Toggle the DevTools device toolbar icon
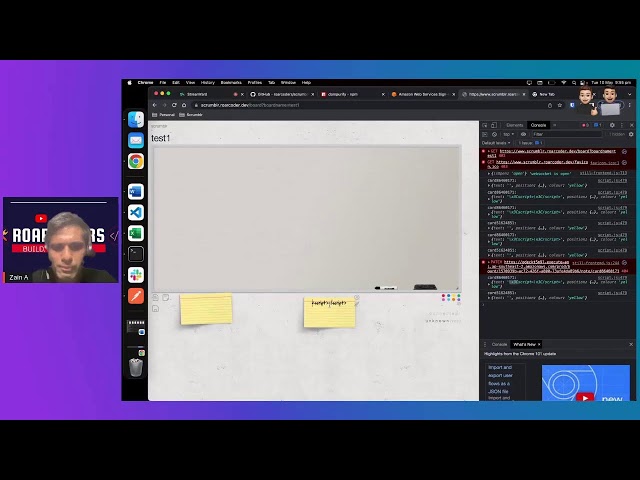This screenshot has width=640, height=480. click(x=494, y=125)
